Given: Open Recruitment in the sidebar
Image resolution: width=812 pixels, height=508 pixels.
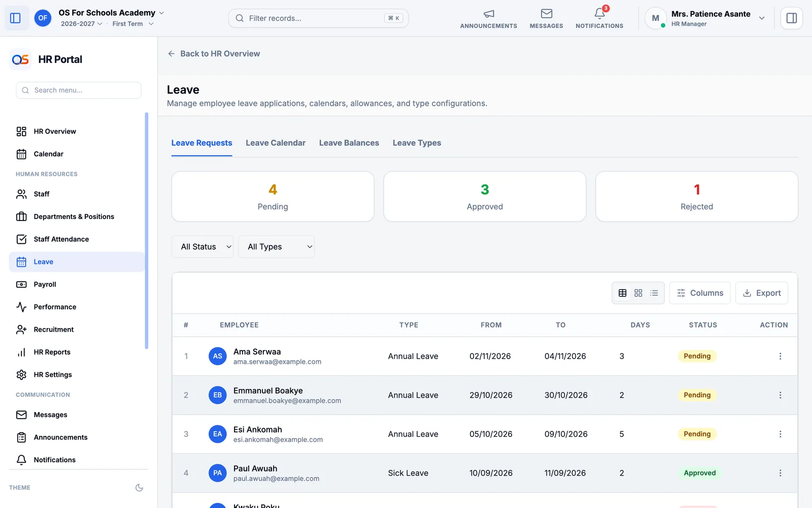Looking at the screenshot, I should click(77, 330).
